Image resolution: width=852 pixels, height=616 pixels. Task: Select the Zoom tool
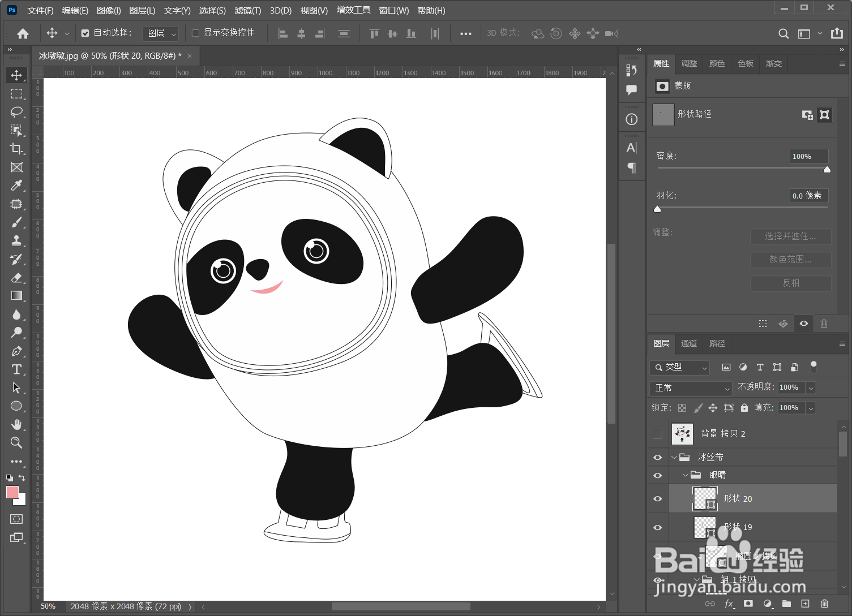(x=16, y=442)
